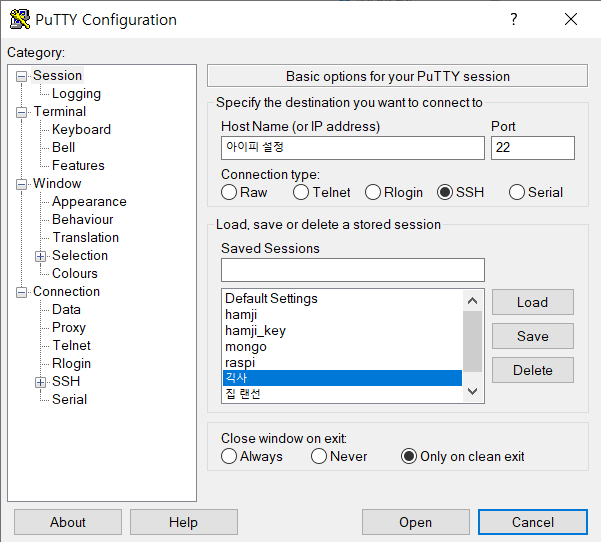Click the PuTTY icon in title bar
This screenshot has height=542, width=601.
[20, 19]
